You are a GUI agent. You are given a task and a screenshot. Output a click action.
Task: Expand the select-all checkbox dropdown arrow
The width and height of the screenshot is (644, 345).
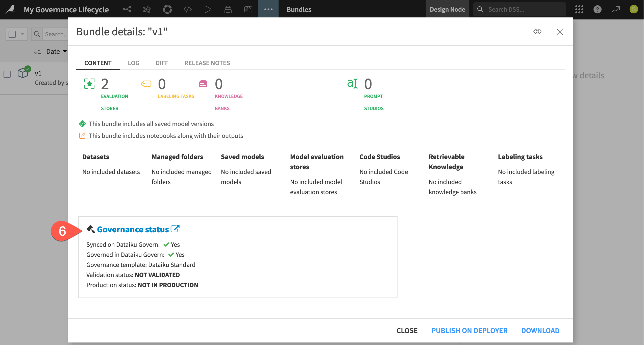pos(22,34)
